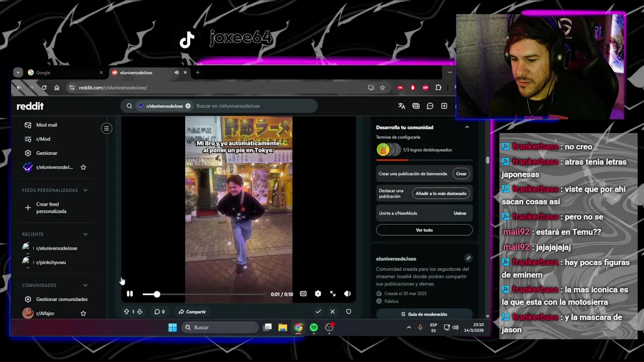Viewport: 644px width, 362px height.
Task: Downvote the post
Action: (139, 312)
